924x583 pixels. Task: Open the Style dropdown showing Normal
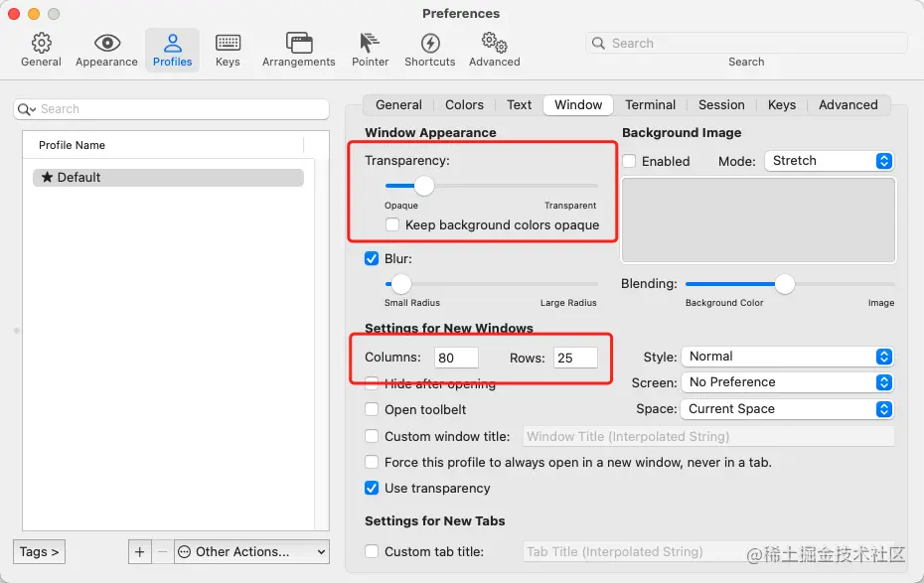(x=787, y=357)
